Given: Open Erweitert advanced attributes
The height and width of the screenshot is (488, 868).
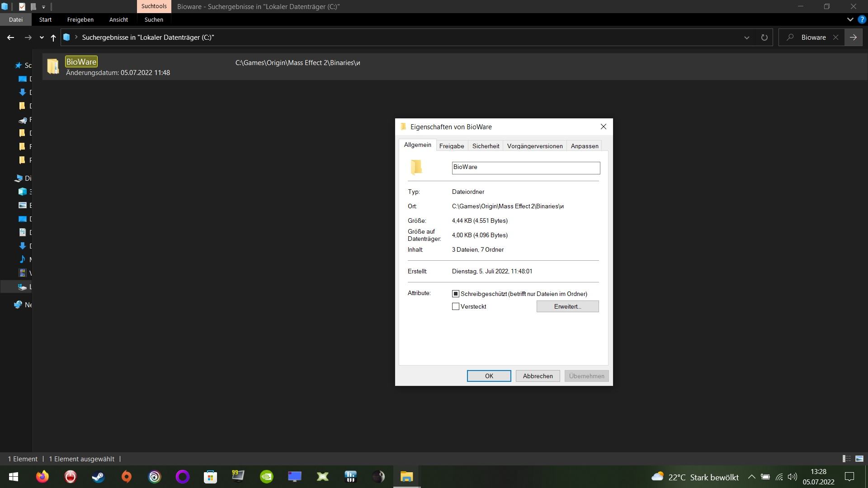Looking at the screenshot, I should (567, 306).
